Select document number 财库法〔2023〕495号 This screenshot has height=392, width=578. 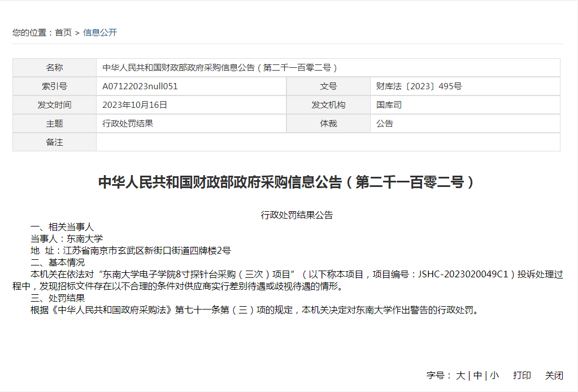coord(419,86)
